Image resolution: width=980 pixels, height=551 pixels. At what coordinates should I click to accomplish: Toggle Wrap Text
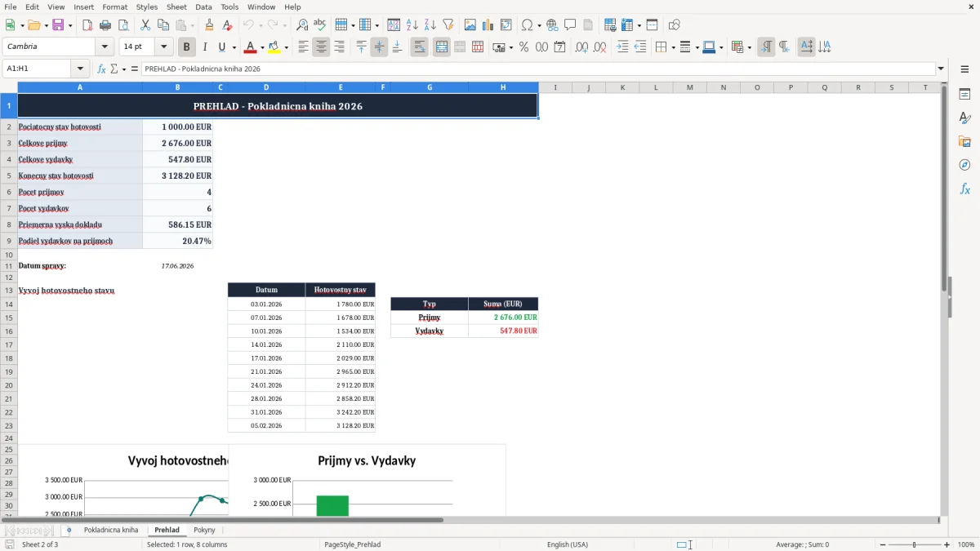420,47
